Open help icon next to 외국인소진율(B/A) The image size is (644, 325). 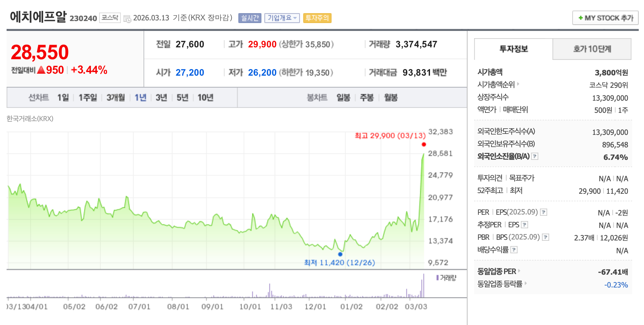[535, 156]
